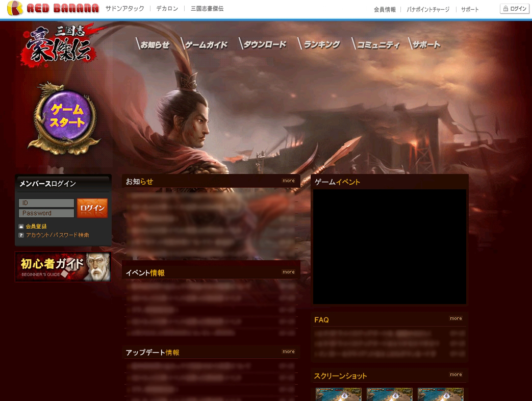Open the first screenshot thumbnail
532x401 pixels.
(339, 394)
